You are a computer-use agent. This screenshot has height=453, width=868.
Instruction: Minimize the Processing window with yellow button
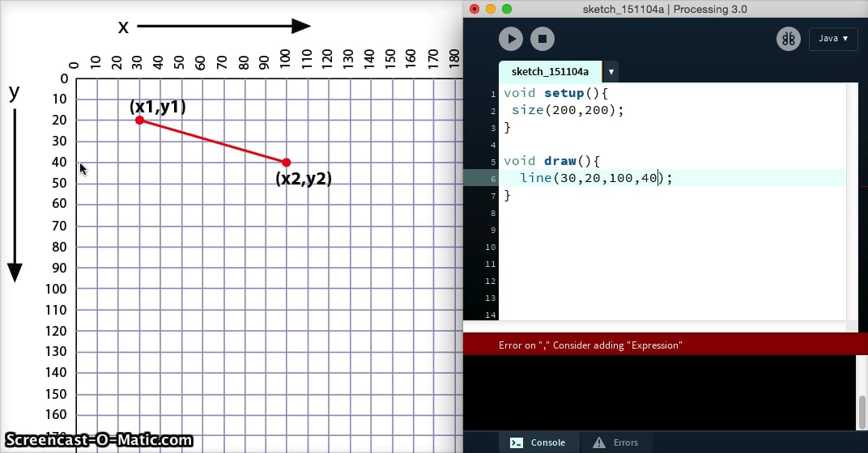(x=491, y=9)
